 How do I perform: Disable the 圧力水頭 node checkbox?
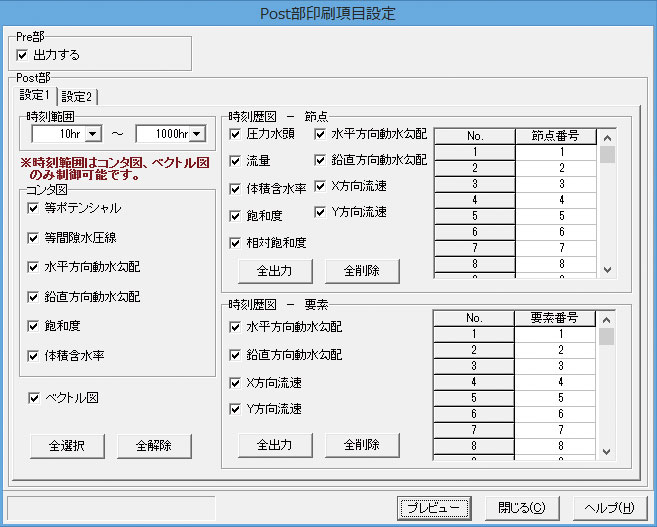pyautogui.click(x=235, y=134)
